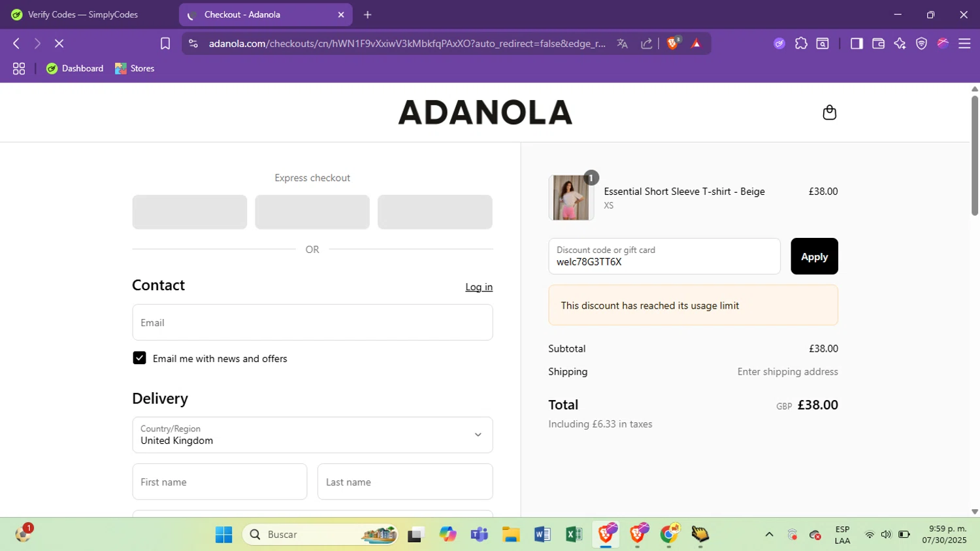This screenshot has height=551, width=980.
Task: Open the Wi-Fi network tray icon
Action: (x=870, y=535)
